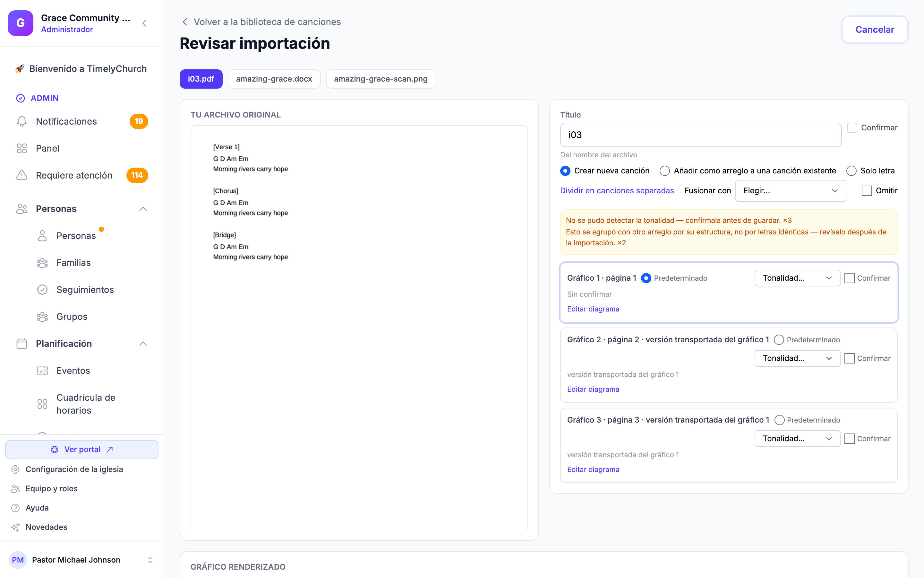
Task: Open Notificaciones via the bell icon
Action: coord(22,121)
